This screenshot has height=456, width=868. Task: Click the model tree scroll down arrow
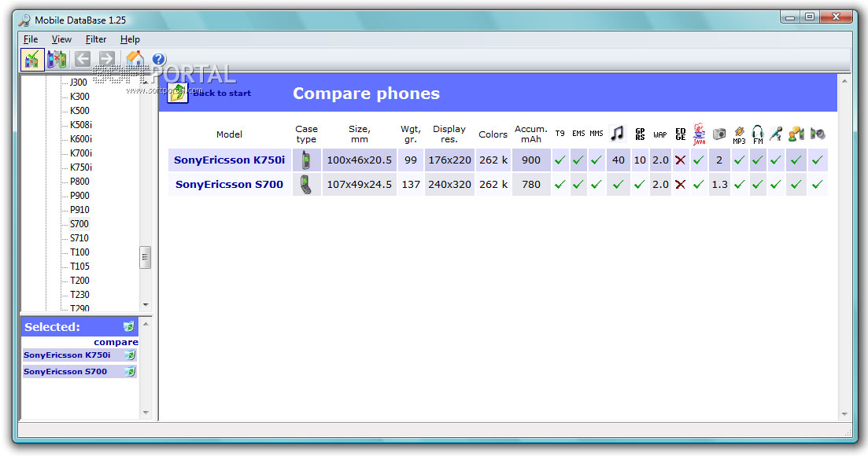click(146, 304)
